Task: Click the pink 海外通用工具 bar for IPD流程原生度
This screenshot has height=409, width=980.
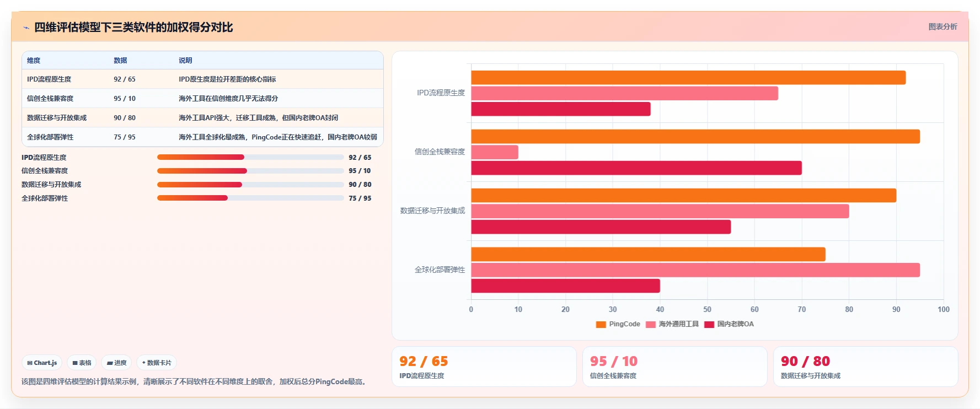Action: [x=624, y=93]
